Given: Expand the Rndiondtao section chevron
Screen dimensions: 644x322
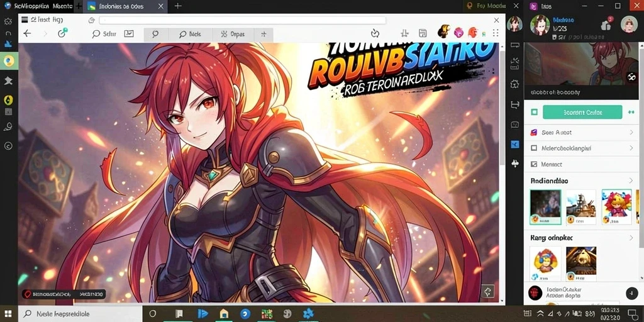Looking at the screenshot, I should [x=631, y=180].
